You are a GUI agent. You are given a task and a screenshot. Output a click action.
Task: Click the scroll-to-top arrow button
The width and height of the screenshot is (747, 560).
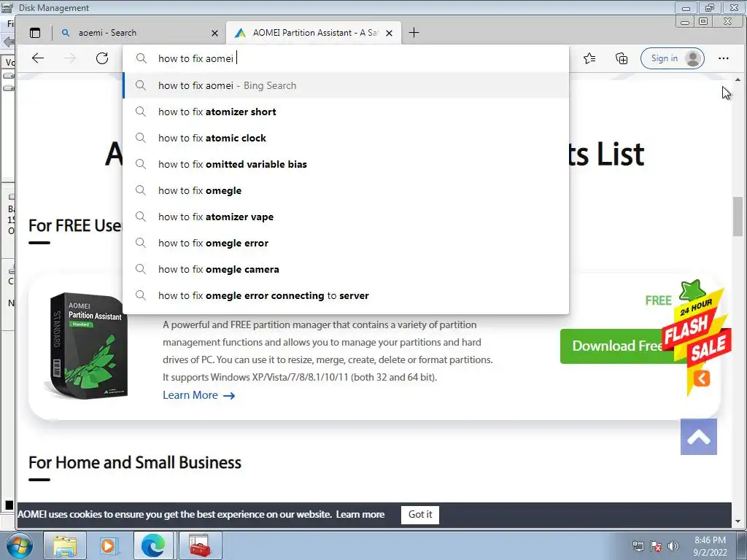pos(698,437)
